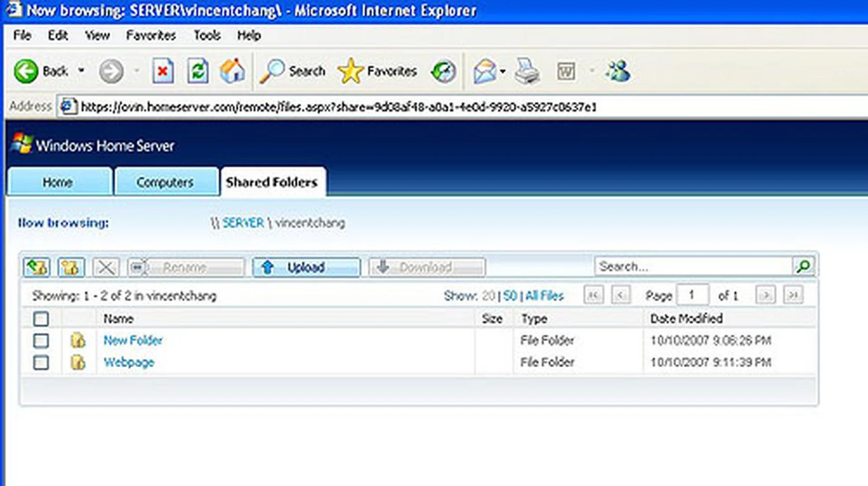868x486 pixels.
Task: Create a new folder using the toolbar icon
Action: (70, 267)
